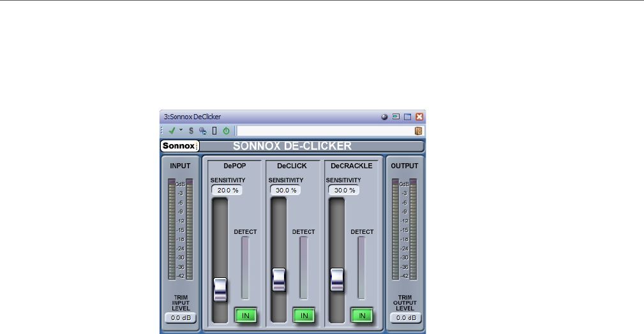Click the green checkmark icon in toolbar
The width and height of the screenshot is (644, 334).
[172, 131]
